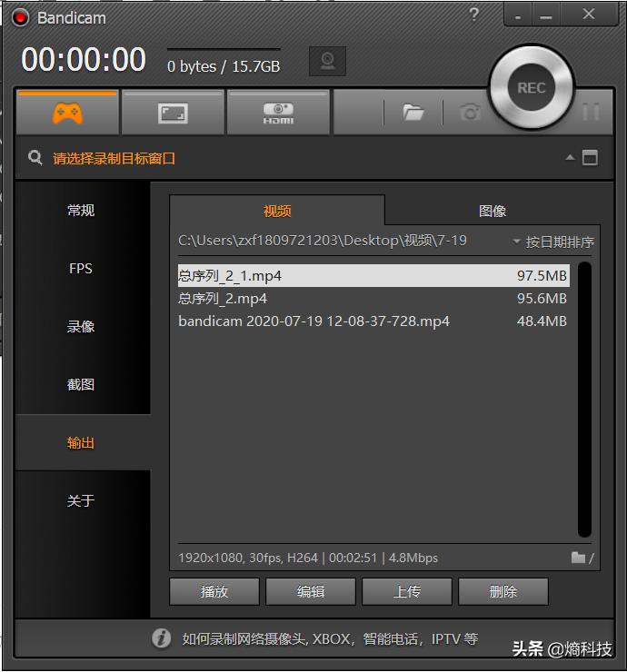
Task: Open the 录像 settings section
Action: point(81,327)
